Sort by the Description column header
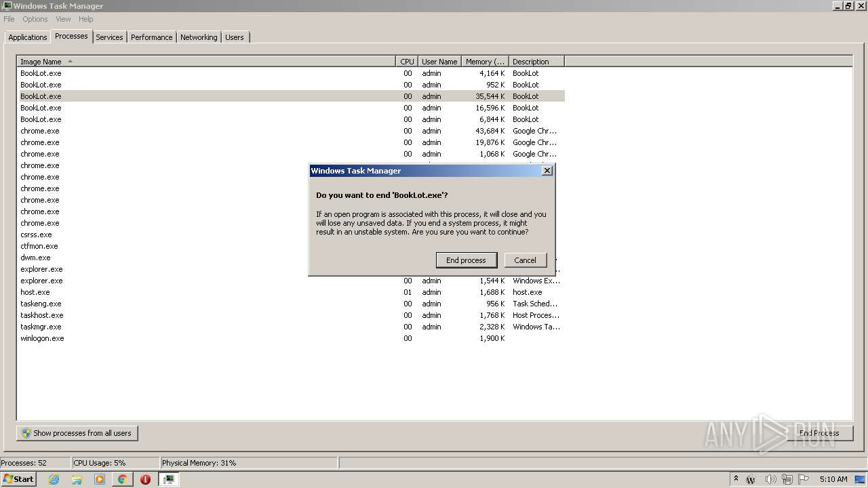The image size is (868, 488). tap(536, 62)
